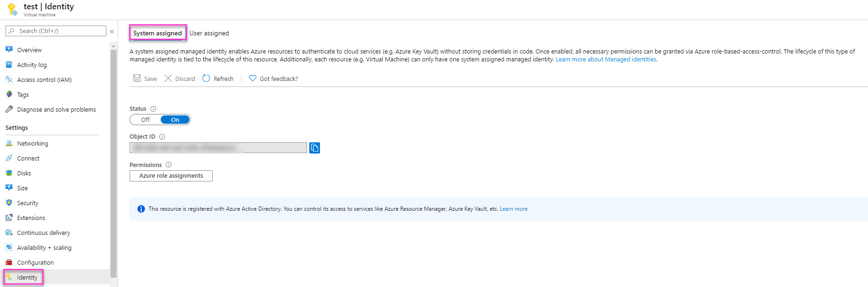The image size is (868, 287).
Task: Collapse the left navigation menu
Action: point(112,31)
